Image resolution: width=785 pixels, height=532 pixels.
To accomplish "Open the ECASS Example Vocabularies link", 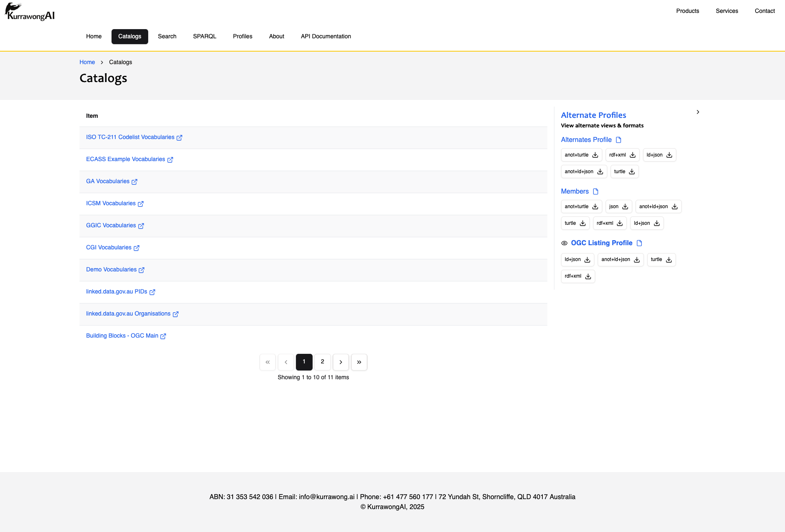I will 125,159.
